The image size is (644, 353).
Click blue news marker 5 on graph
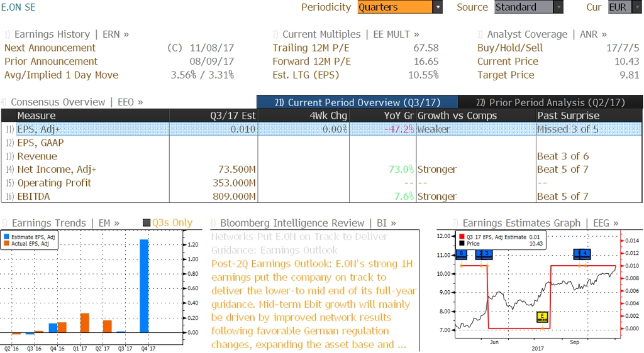pyautogui.click(x=462, y=254)
